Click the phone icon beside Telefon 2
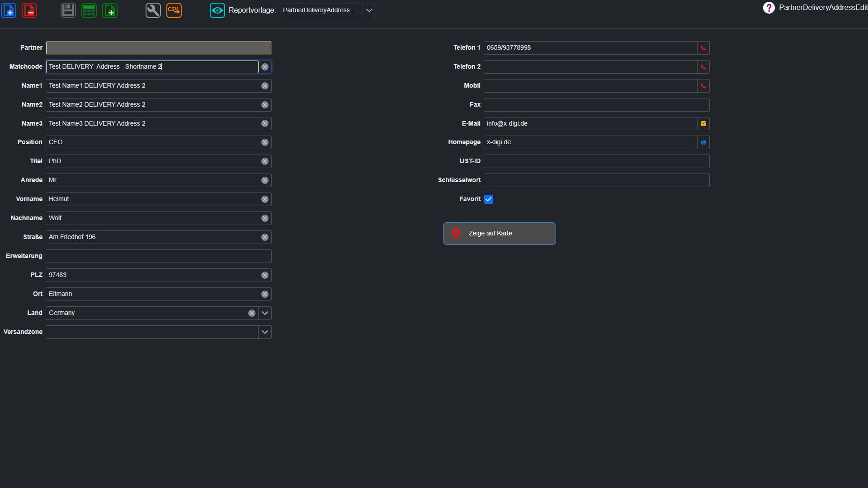Screen dimensions: 868x488 coord(703,67)
